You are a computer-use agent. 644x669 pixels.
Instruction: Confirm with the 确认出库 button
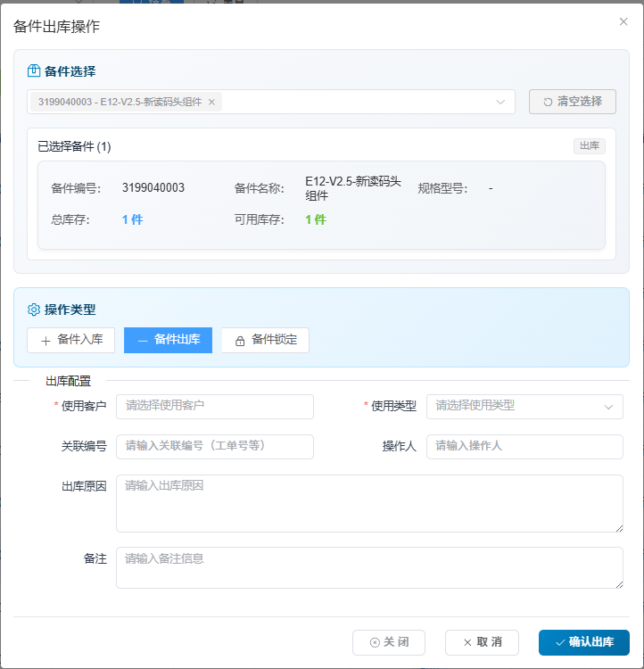tap(583, 642)
